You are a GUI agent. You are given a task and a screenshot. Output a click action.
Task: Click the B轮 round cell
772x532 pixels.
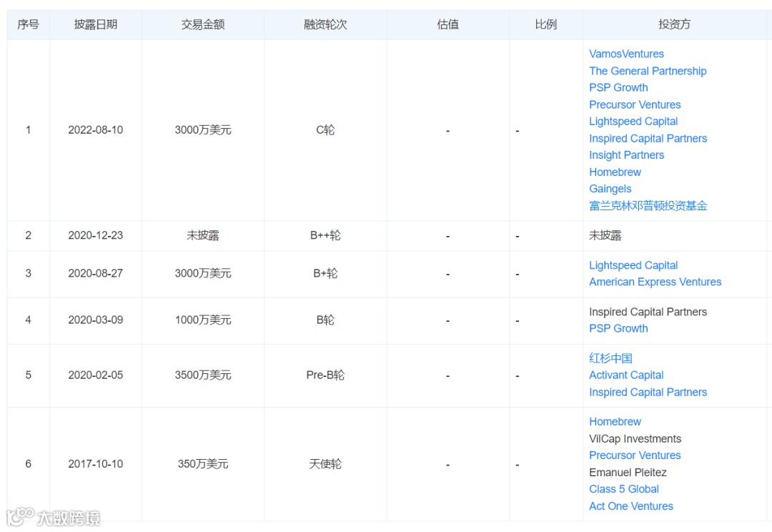[x=325, y=320]
